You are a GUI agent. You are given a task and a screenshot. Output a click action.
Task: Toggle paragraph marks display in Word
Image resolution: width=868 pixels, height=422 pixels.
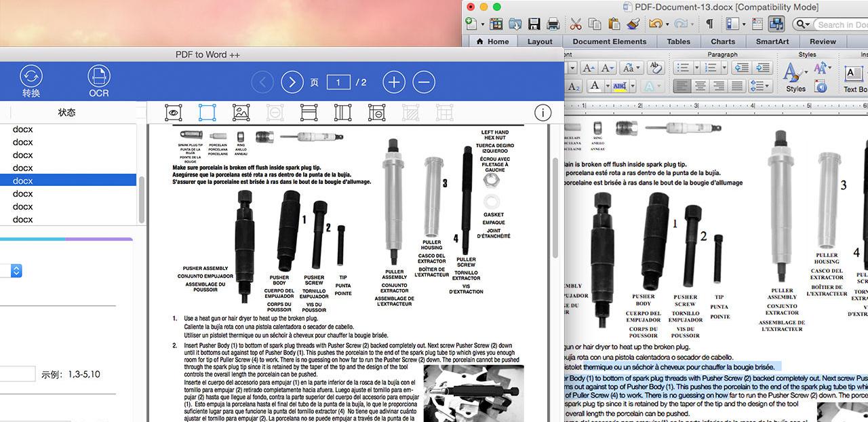tap(709, 24)
